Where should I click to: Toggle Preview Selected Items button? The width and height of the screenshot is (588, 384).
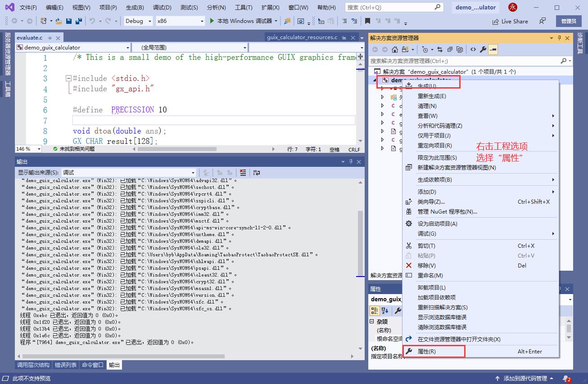tap(493, 49)
